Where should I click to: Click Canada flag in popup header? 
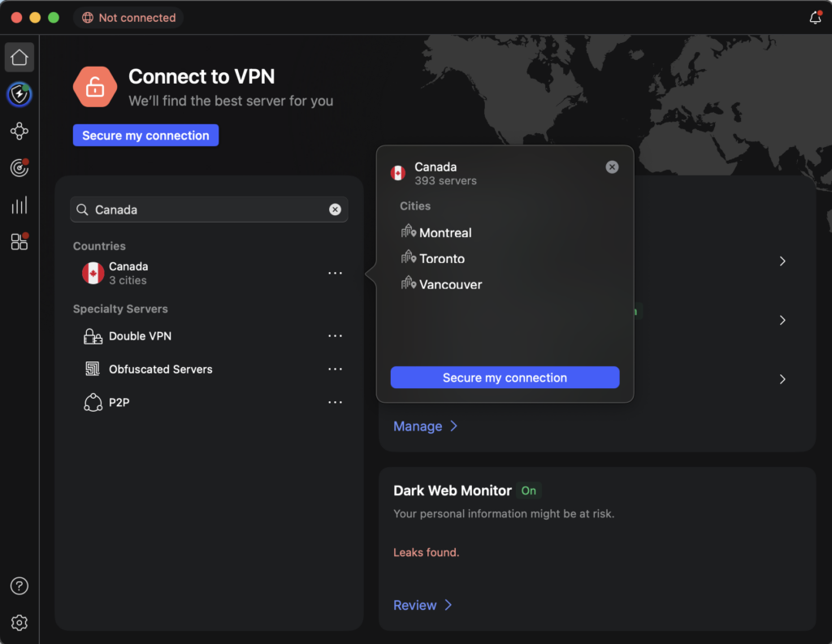click(398, 173)
